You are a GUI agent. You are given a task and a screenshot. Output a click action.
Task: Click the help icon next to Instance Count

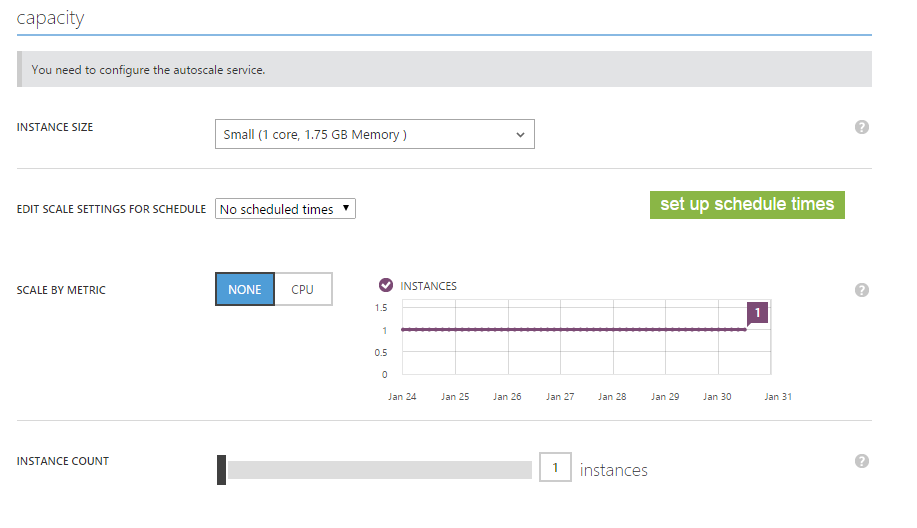(x=861, y=461)
